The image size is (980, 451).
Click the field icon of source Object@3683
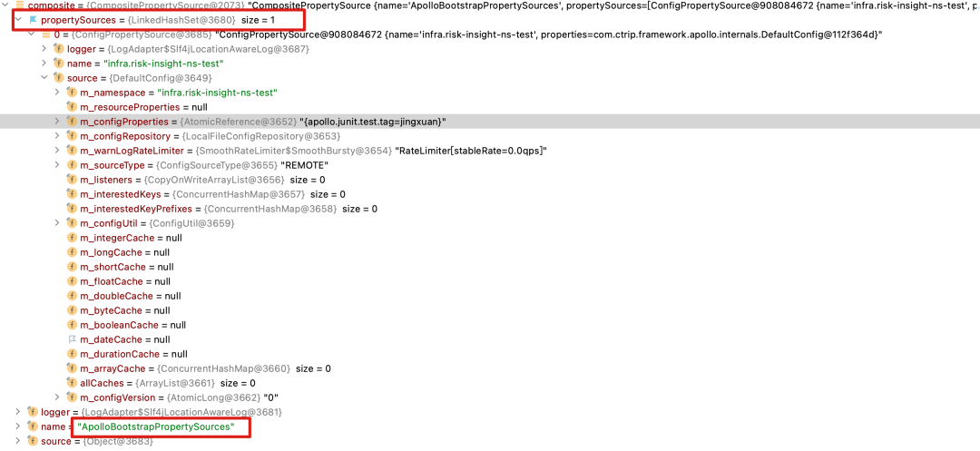click(x=33, y=441)
